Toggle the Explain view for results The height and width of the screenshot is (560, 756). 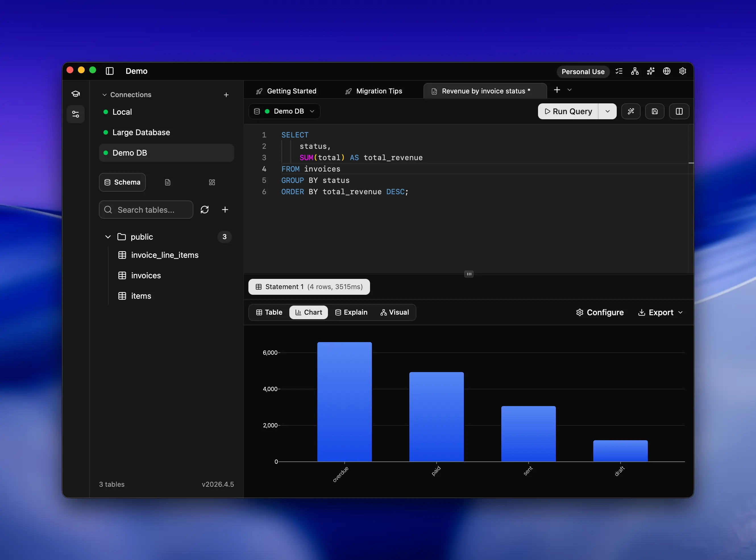(x=351, y=312)
